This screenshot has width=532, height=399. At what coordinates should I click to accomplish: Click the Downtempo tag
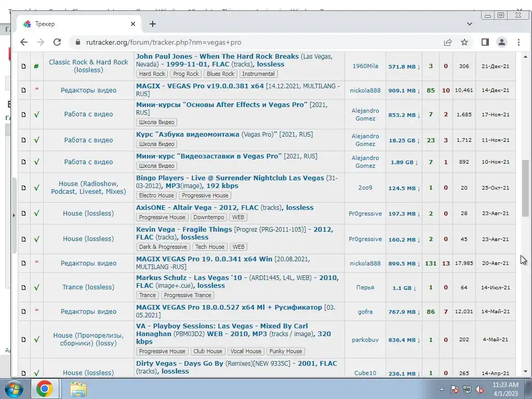[209, 217]
